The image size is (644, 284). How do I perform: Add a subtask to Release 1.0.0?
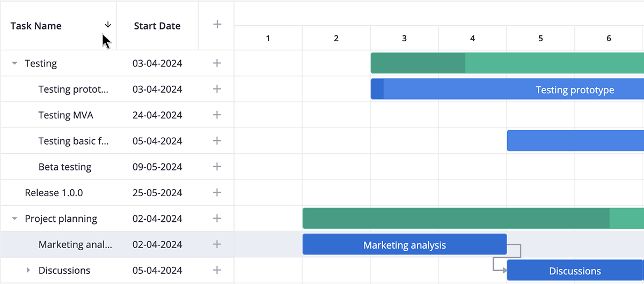point(217,192)
